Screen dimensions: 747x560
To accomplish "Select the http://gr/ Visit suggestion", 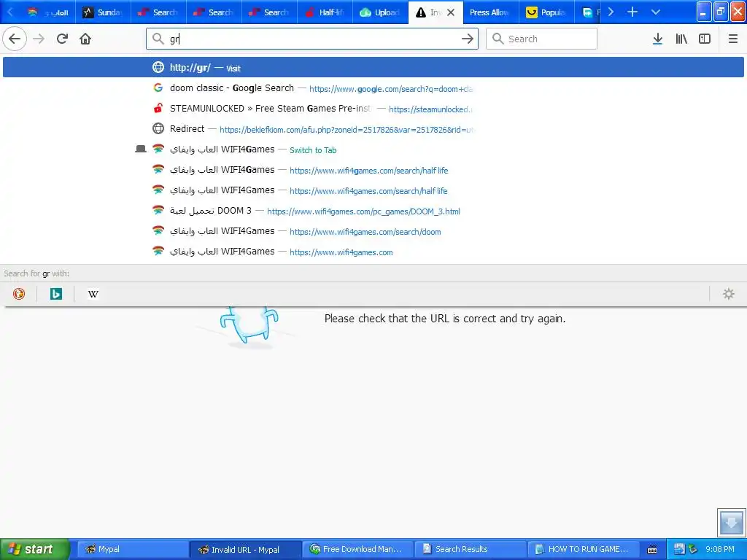I will [373, 67].
